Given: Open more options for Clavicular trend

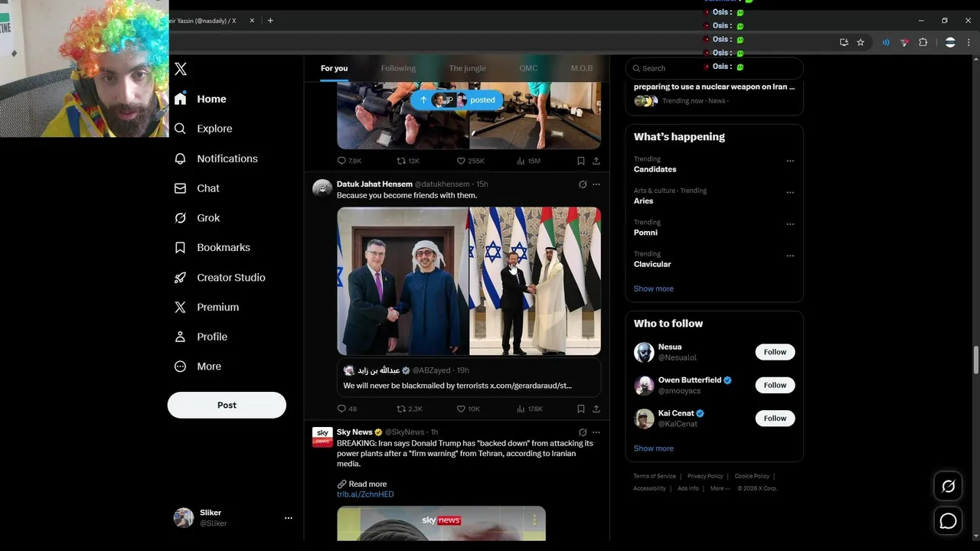Looking at the screenshot, I should [790, 256].
